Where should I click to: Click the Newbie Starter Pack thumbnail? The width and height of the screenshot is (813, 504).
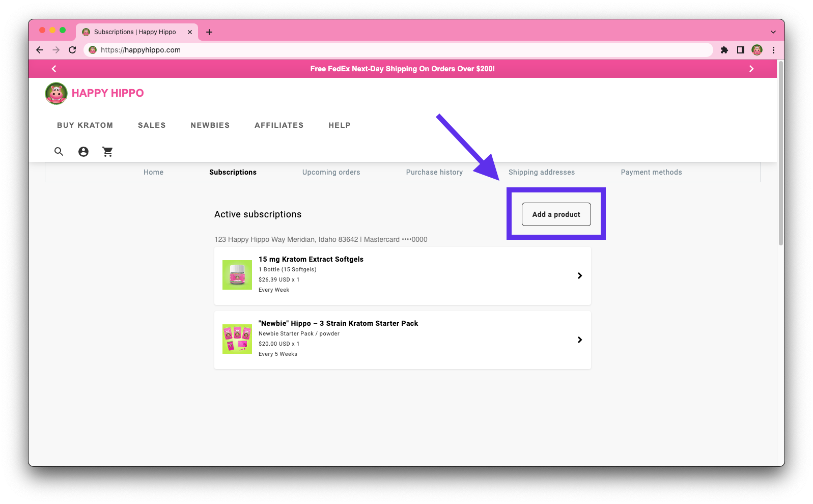237,339
